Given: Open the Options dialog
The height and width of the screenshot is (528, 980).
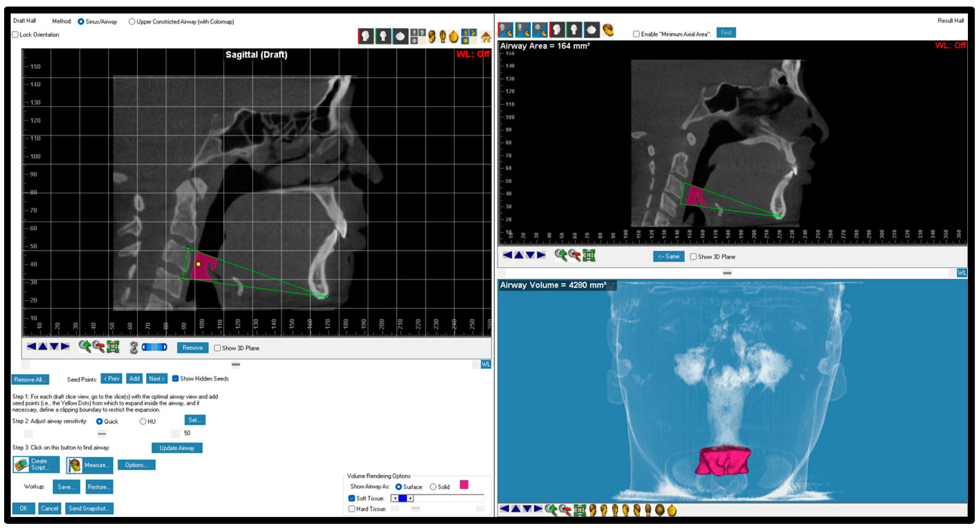Looking at the screenshot, I should pos(136,465).
